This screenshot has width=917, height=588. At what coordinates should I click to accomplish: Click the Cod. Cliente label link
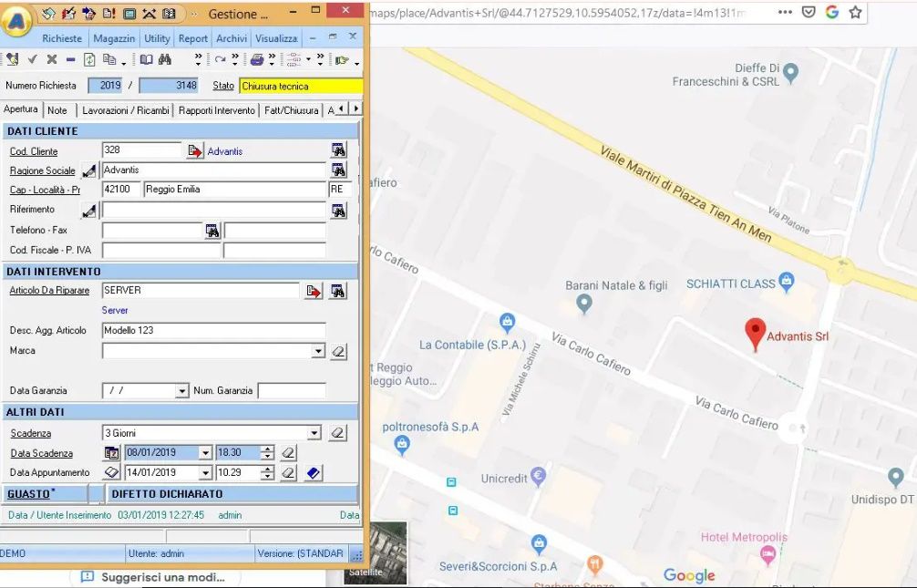34,151
